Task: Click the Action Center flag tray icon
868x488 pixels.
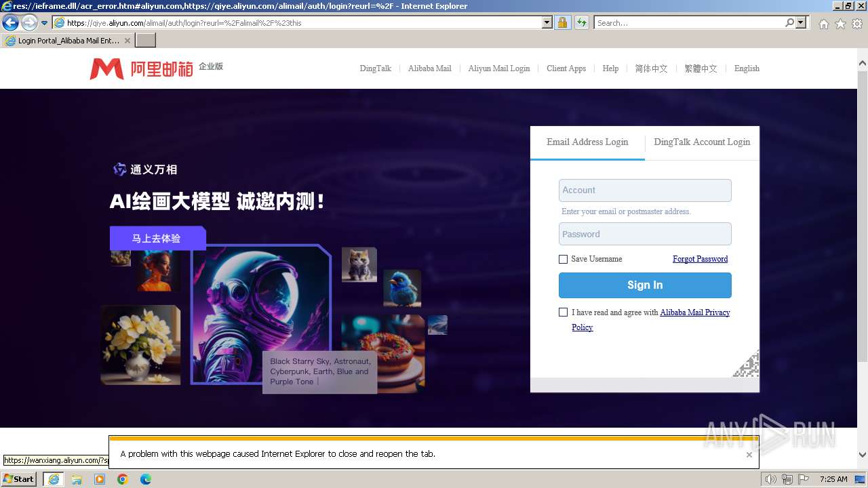Action: coord(804,479)
